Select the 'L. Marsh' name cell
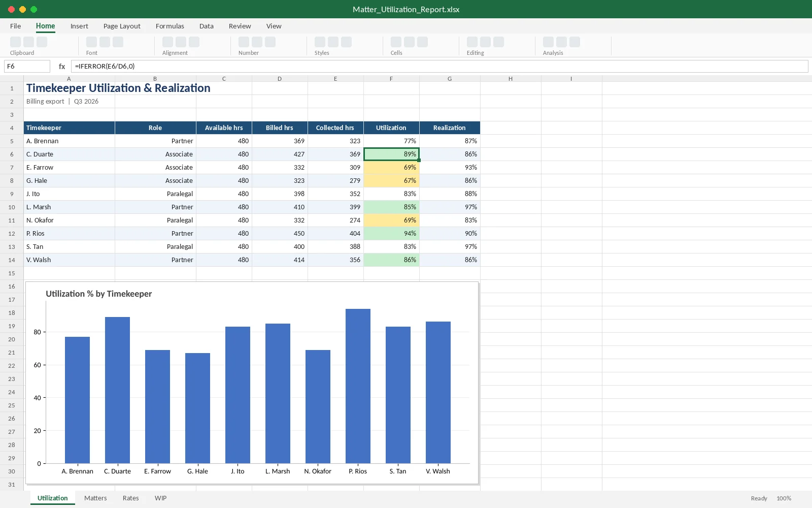This screenshot has width=812, height=508. [69, 207]
